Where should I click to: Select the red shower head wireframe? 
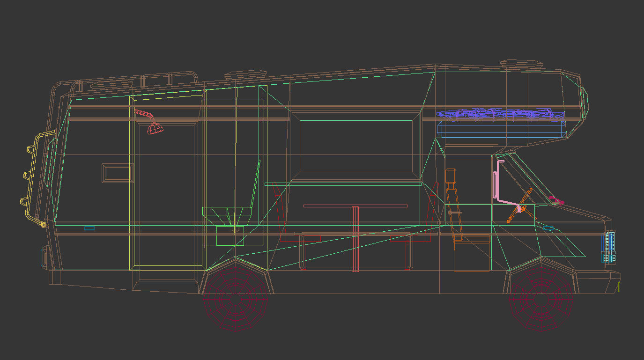click(149, 122)
